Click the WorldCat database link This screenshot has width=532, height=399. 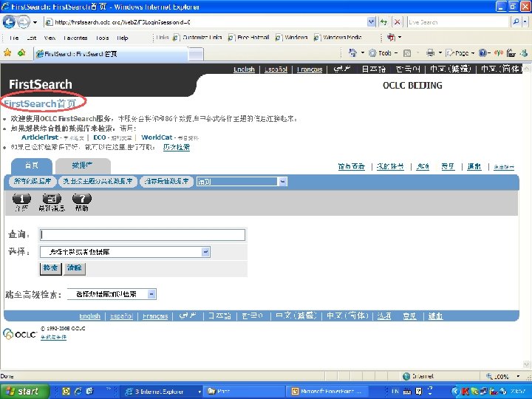(157, 137)
